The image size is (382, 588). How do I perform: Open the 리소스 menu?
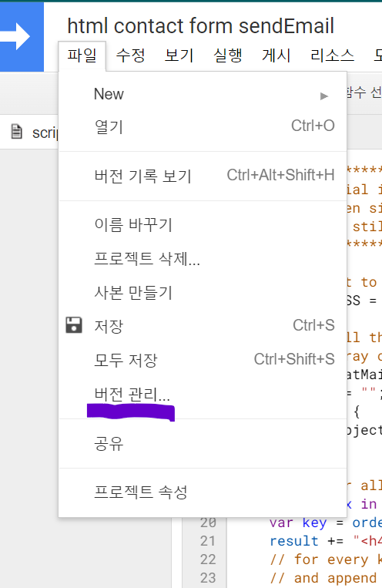click(x=332, y=56)
